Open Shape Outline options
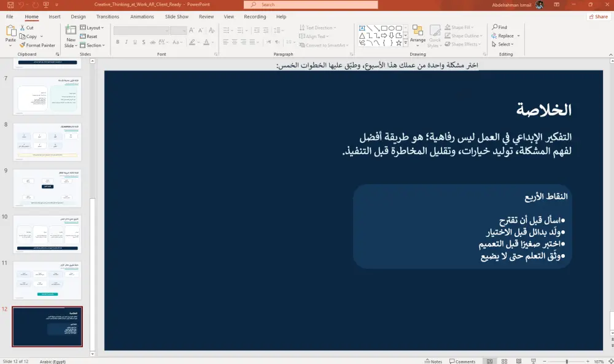 point(464,36)
